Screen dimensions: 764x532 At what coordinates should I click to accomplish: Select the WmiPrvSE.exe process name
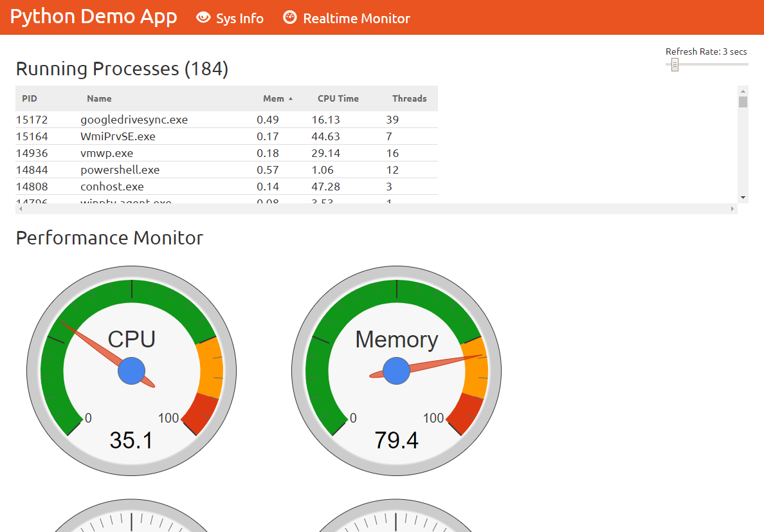(118, 136)
